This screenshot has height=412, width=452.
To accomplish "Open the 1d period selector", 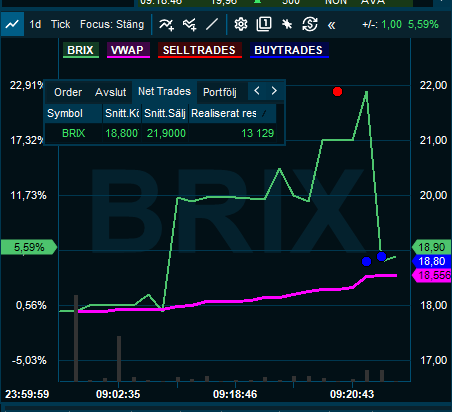I will (x=35, y=24).
